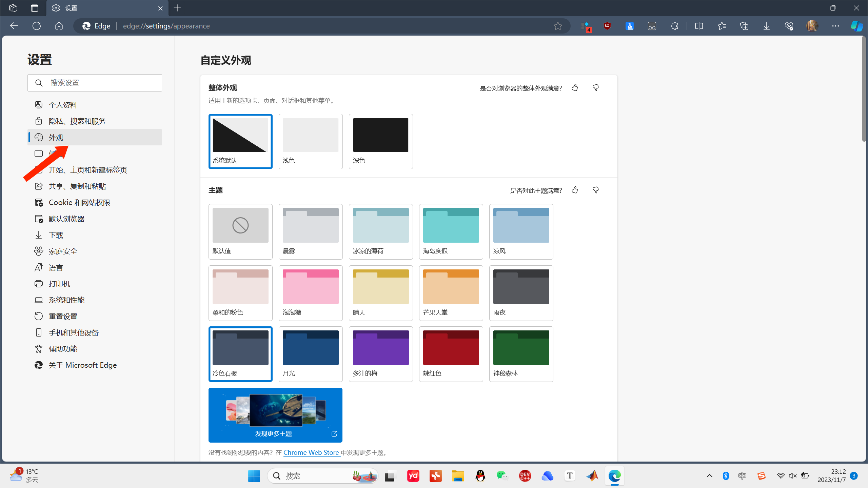This screenshot has height=488, width=868.
Task: Click the Microsoft Edge taskbar icon
Action: pos(615,476)
